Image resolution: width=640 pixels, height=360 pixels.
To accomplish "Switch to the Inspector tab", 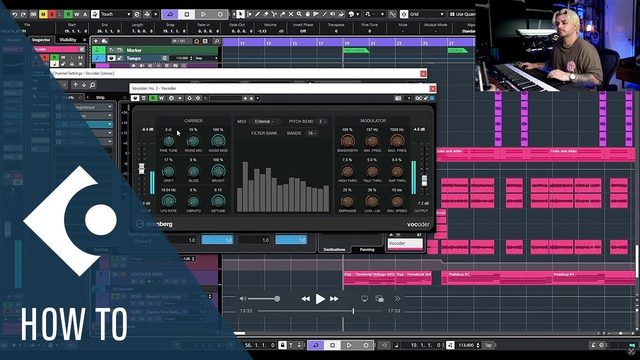I will pyautogui.click(x=41, y=40).
